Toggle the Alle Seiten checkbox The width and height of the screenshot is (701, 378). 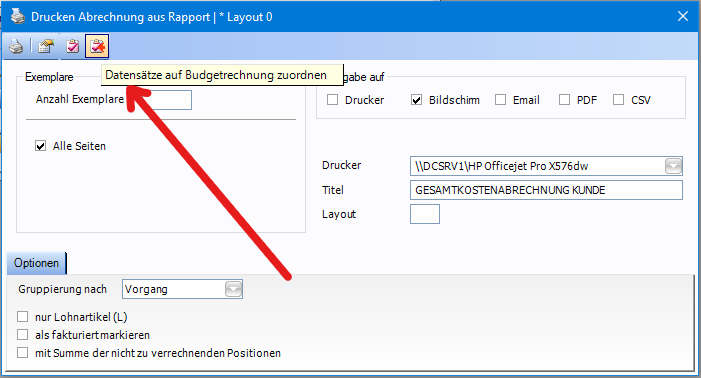(x=40, y=146)
